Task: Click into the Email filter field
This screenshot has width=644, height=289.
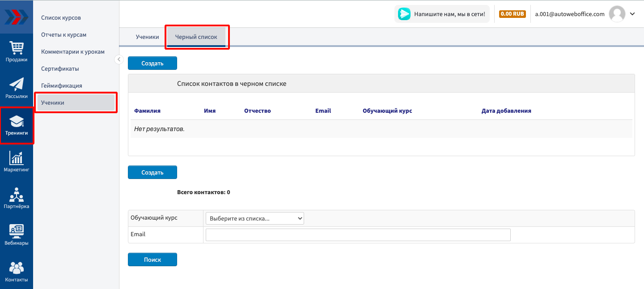Action: [x=358, y=235]
